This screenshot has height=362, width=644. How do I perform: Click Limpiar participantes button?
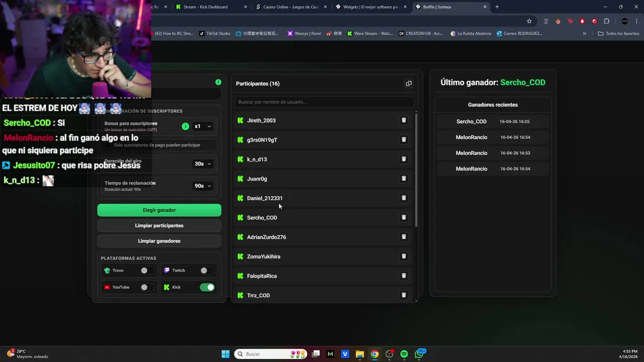pyautogui.click(x=159, y=226)
